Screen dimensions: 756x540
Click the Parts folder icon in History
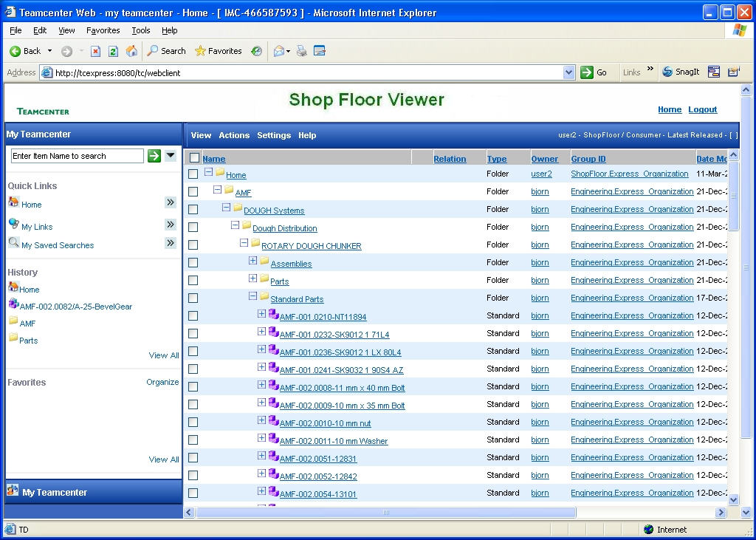pyautogui.click(x=13, y=338)
